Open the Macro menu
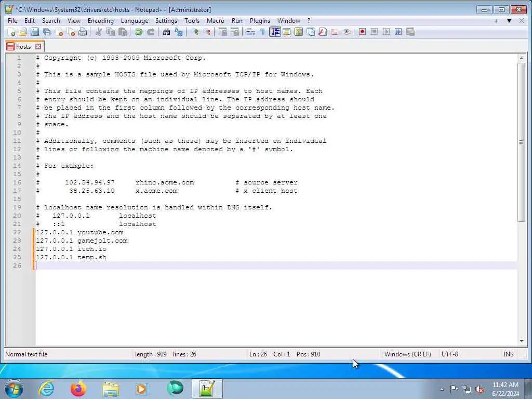Screen dimensions: 532x399 (x=216, y=21)
